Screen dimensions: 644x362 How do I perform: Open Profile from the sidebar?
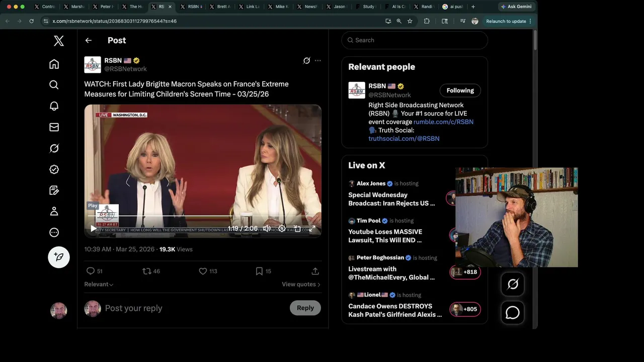[54, 212]
